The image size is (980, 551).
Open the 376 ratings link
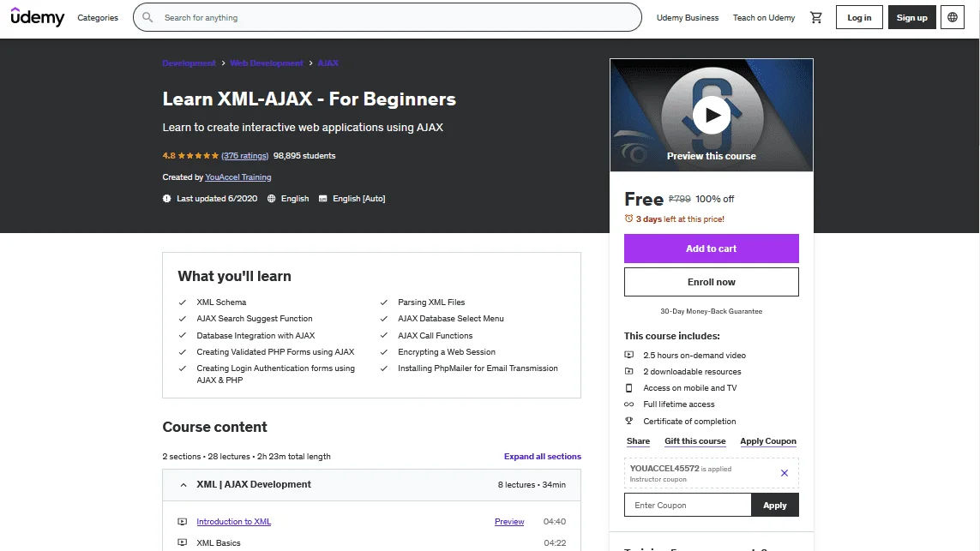(x=245, y=156)
